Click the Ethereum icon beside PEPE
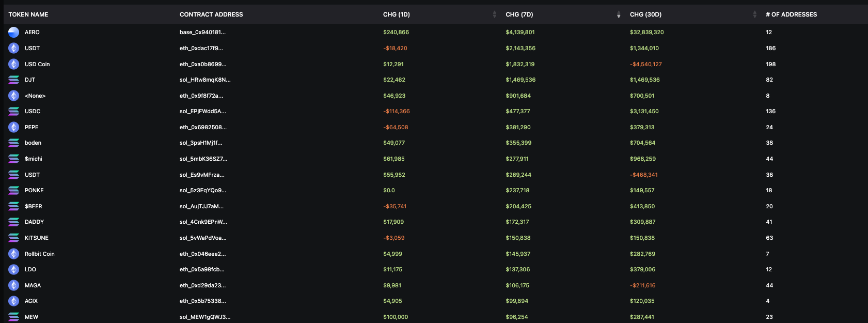Image resolution: width=868 pixels, height=323 pixels. coord(14,127)
